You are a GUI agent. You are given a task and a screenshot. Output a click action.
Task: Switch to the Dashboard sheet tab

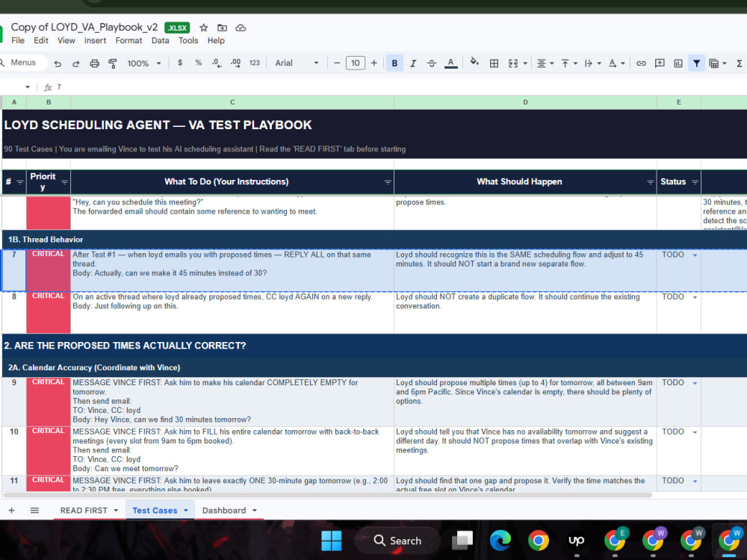(x=224, y=511)
